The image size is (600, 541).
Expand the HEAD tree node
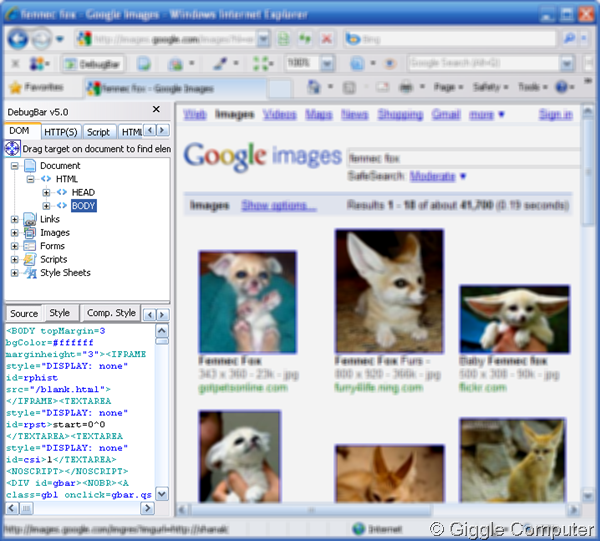46,192
